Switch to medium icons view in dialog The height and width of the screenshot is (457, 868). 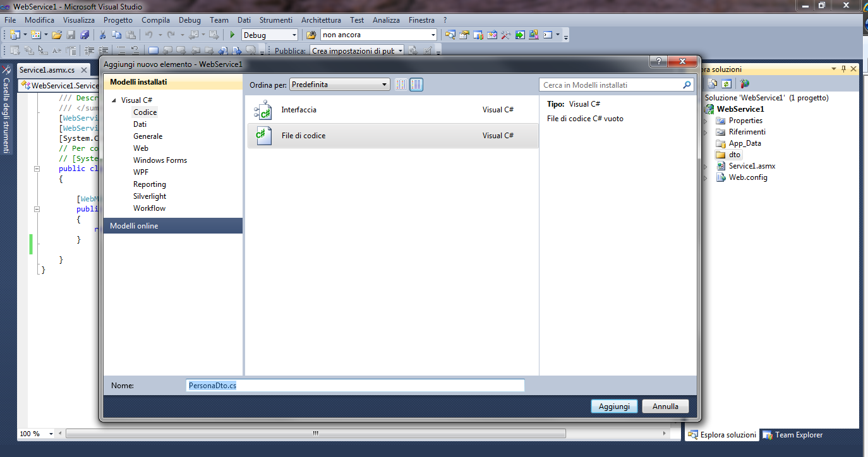pos(416,85)
